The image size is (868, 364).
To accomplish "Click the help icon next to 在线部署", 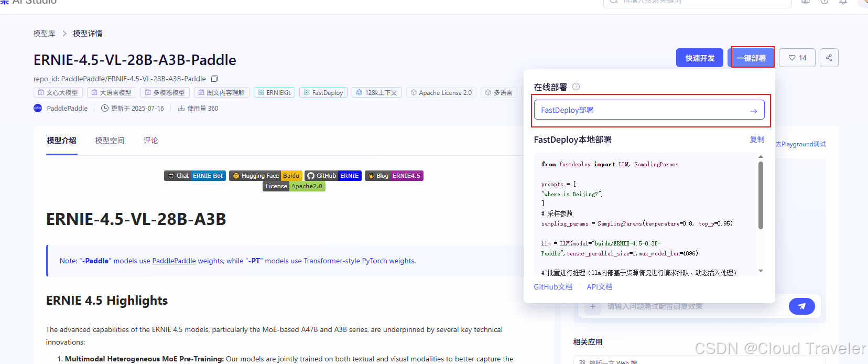I will (576, 87).
